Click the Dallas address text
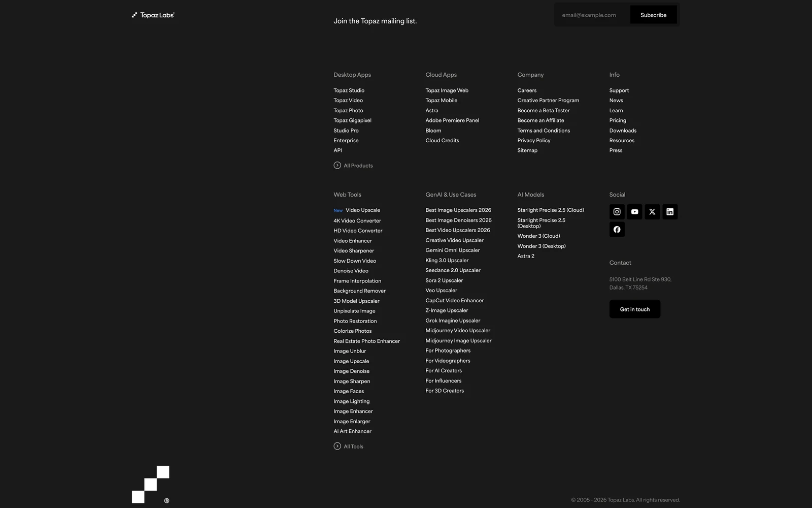 (x=640, y=283)
